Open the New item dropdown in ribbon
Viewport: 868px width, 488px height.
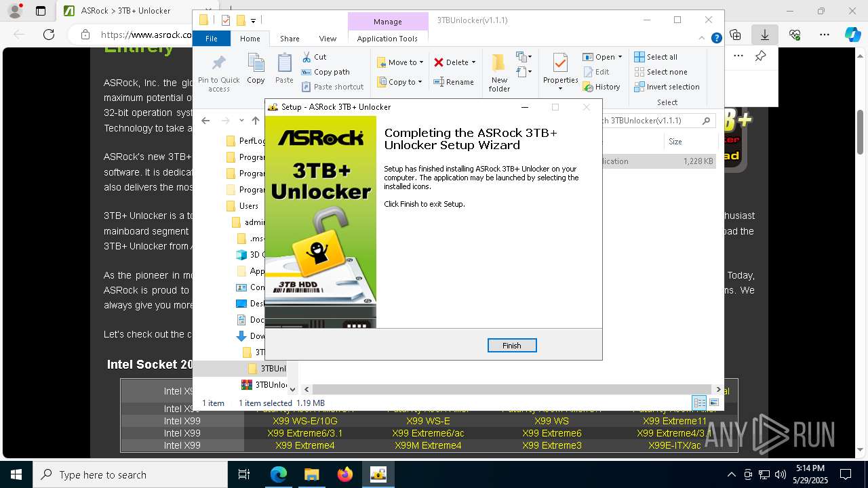click(x=524, y=57)
